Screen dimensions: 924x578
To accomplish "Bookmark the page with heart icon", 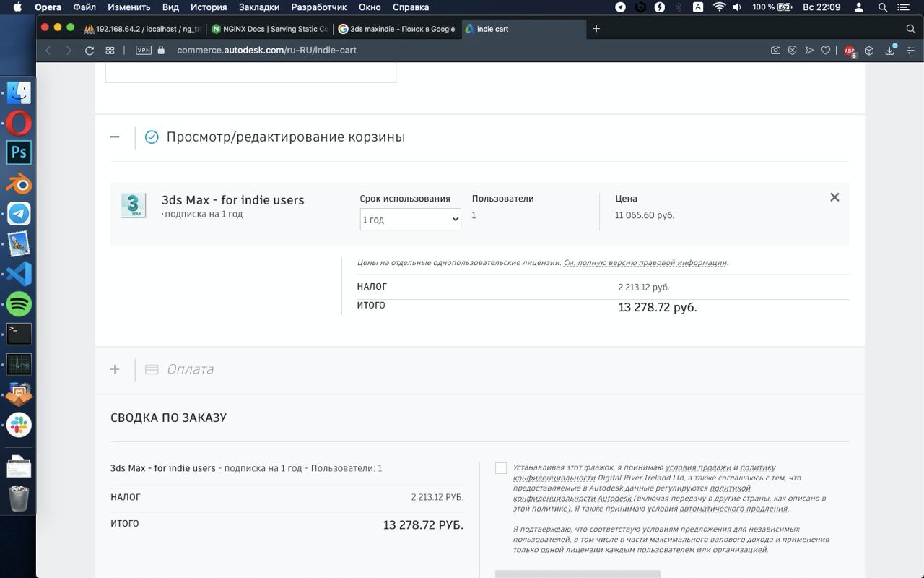I will click(x=826, y=51).
